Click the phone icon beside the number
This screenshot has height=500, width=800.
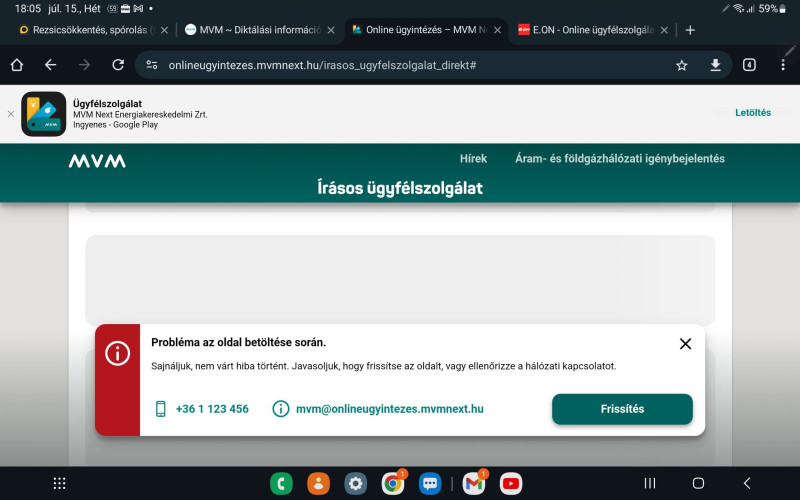(161, 409)
